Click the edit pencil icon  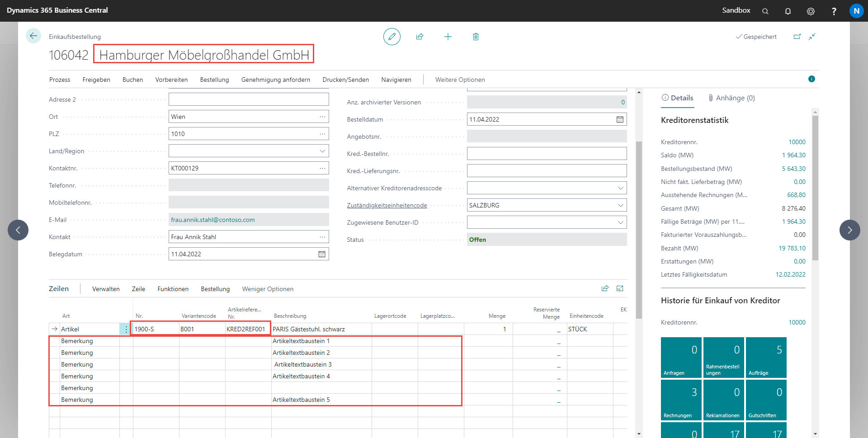click(x=392, y=37)
